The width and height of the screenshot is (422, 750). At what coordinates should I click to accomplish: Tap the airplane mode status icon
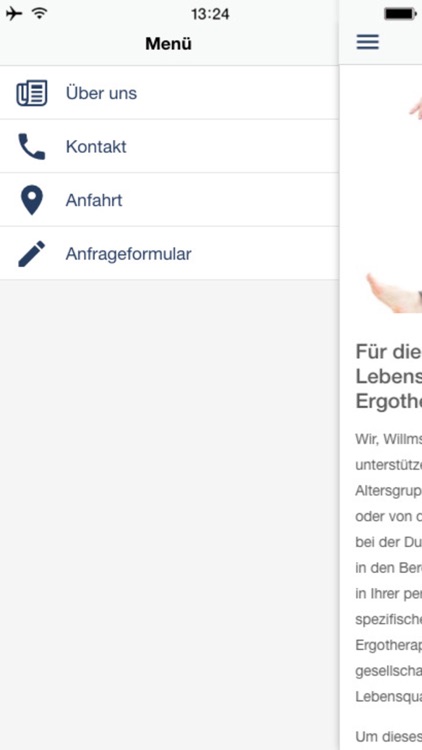pos(14,14)
